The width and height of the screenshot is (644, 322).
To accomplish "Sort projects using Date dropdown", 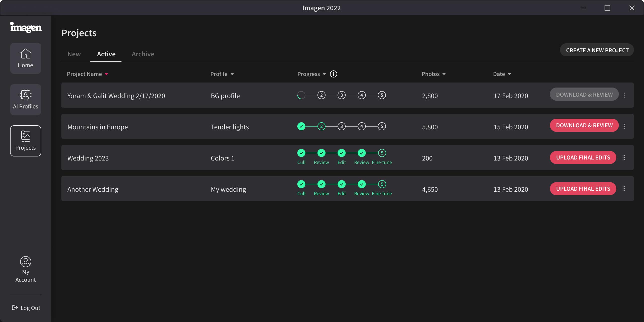I will pos(509,74).
